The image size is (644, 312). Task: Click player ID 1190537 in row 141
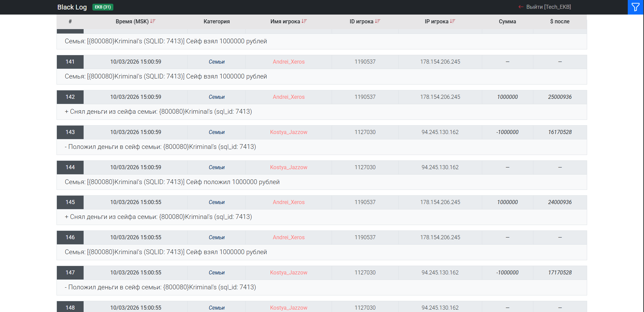coord(365,62)
